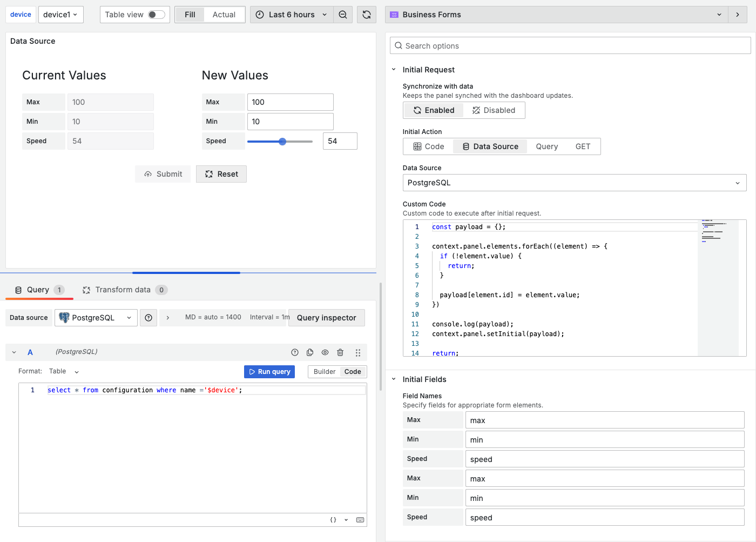
Task: Submit the New Values form
Action: 163,173
